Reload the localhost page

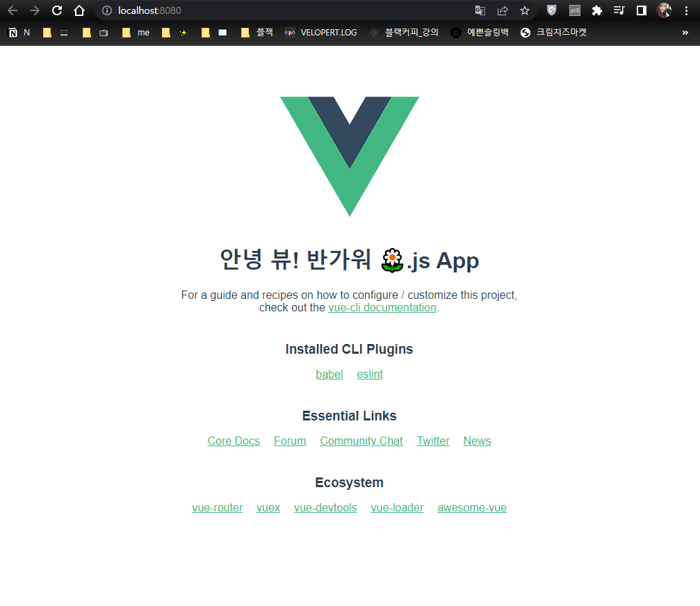tap(57, 10)
